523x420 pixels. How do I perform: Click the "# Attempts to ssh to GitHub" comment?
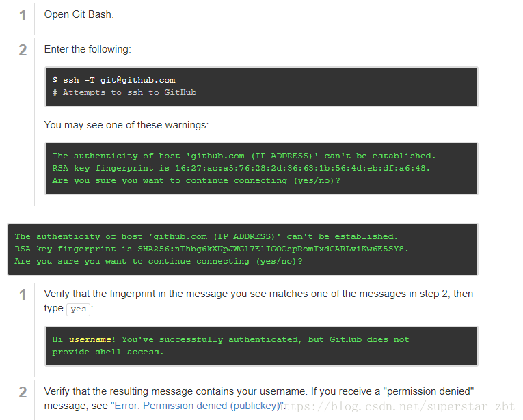124,92
